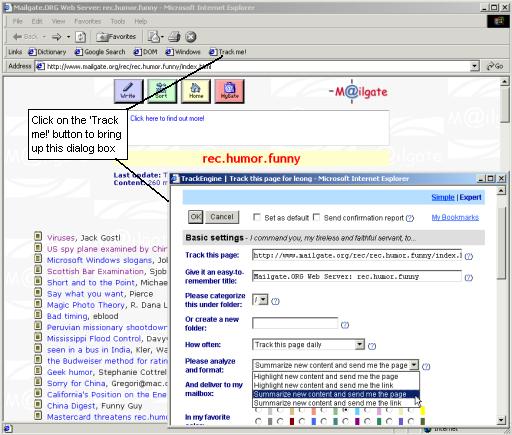
Task: Select the radio button for bright blue color
Action: coord(302,421)
